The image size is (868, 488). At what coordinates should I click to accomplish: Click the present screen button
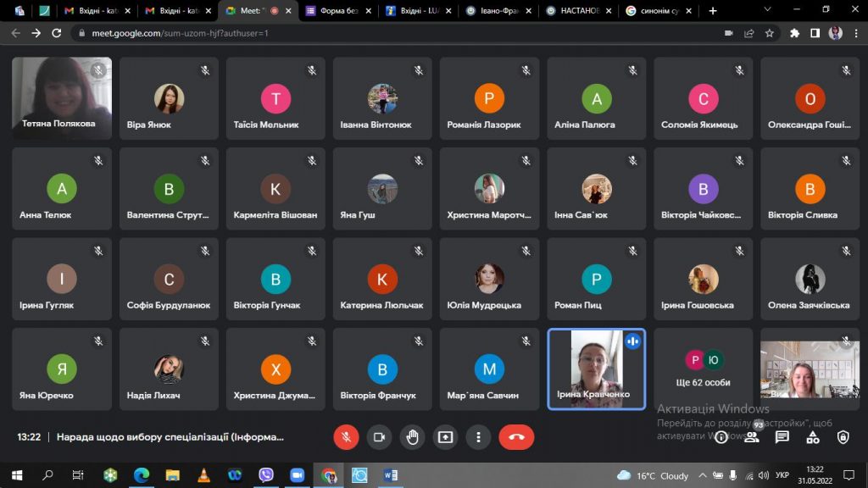tap(445, 437)
